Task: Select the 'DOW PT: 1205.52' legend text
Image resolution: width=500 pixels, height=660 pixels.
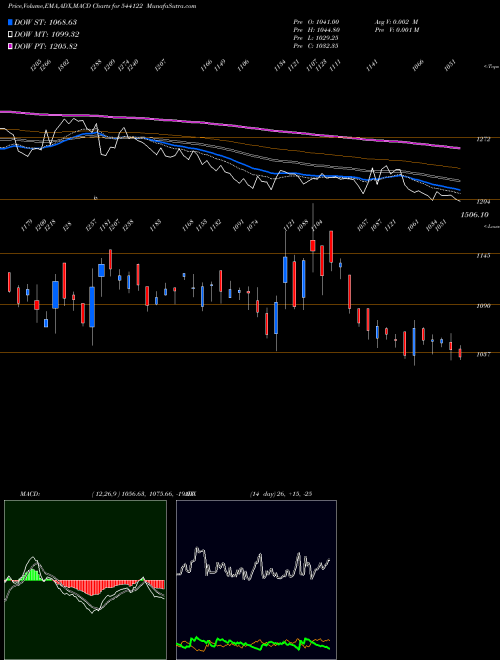Action: click(45, 47)
